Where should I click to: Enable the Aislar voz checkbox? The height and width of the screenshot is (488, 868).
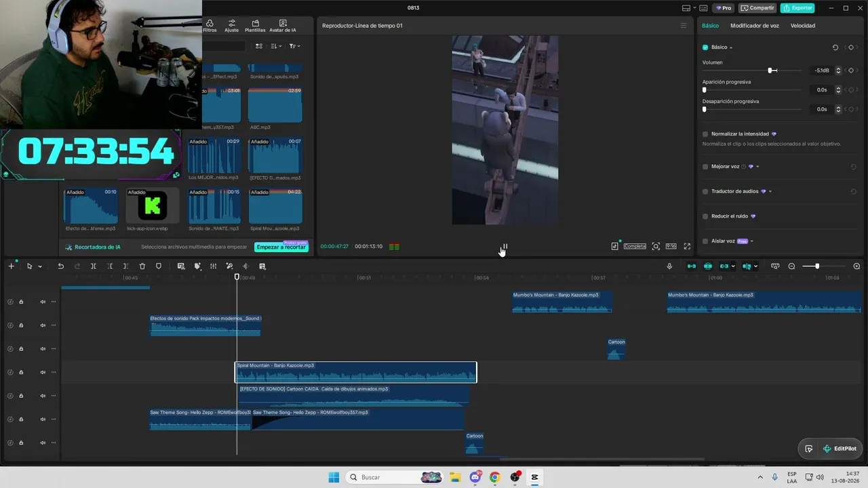(x=705, y=241)
